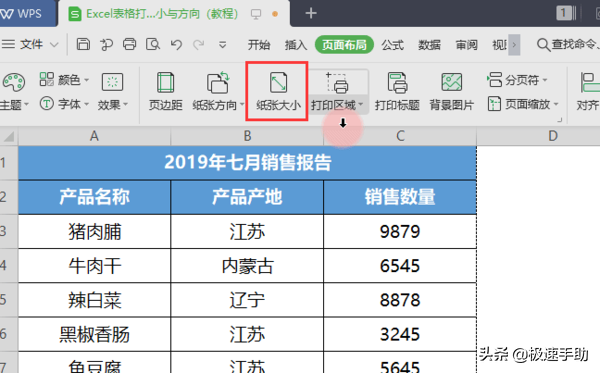Click the Redo arrow
This screenshot has width=600, height=373.
[x=199, y=45]
